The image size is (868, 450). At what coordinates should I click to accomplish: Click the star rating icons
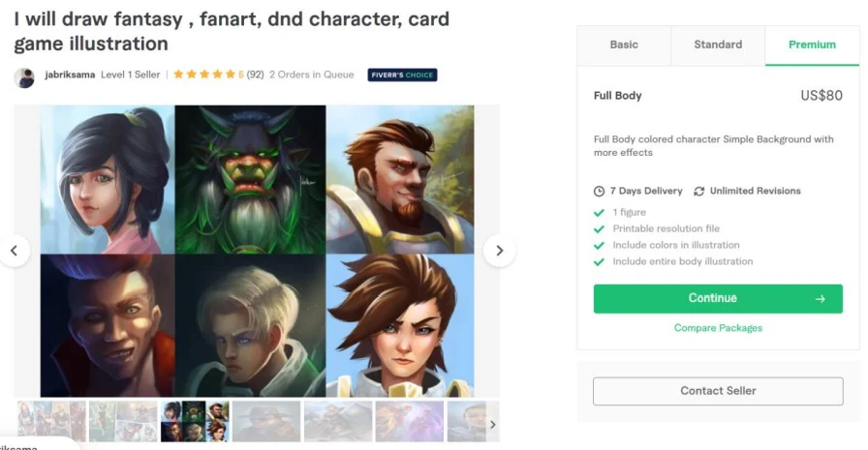[x=204, y=75]
